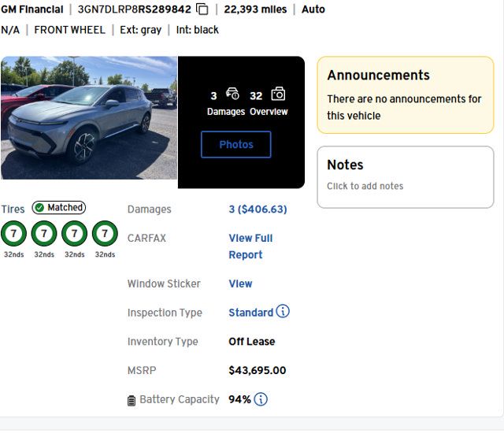504x441 pixels.
Task: Click the FRONT WHEEL drivetrain text
Action: 70,30
